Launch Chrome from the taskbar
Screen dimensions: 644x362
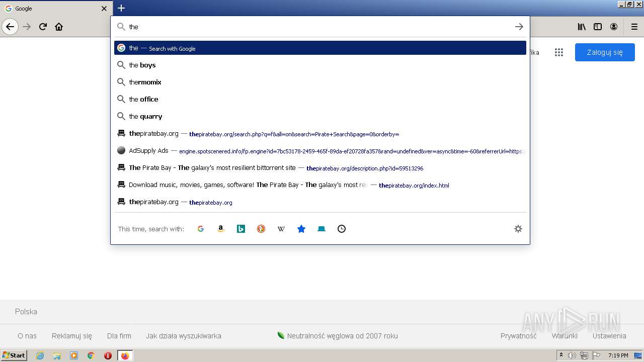(91, 355)
